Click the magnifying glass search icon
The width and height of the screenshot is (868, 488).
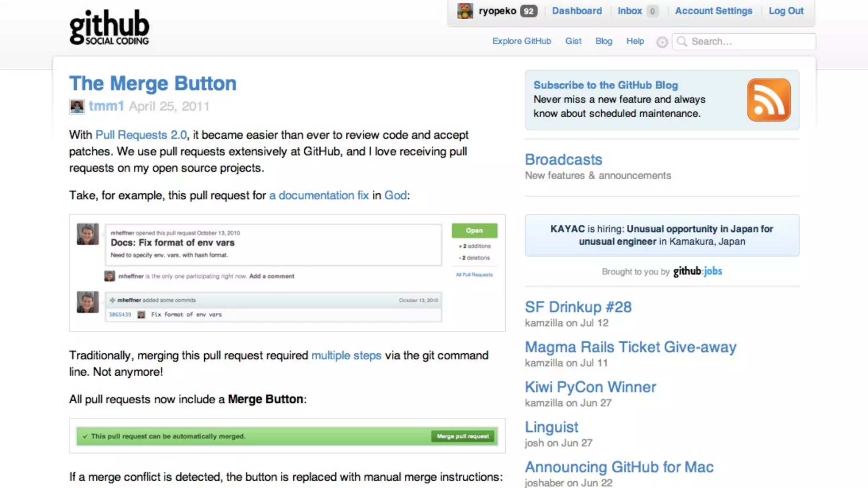(682, 42)
